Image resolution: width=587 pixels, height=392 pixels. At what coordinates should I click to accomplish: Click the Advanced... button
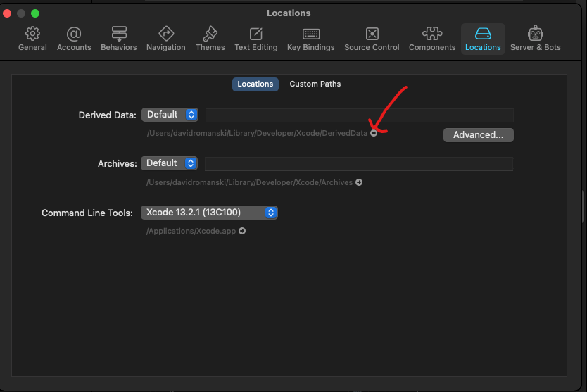pyautogui.click(x=478, y=134)
